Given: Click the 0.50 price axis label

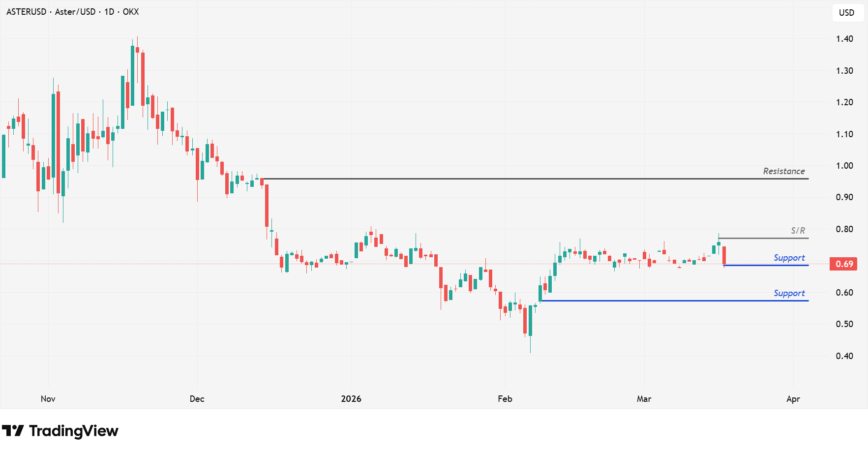Looking at the screenshot, I should pos(844,324).
